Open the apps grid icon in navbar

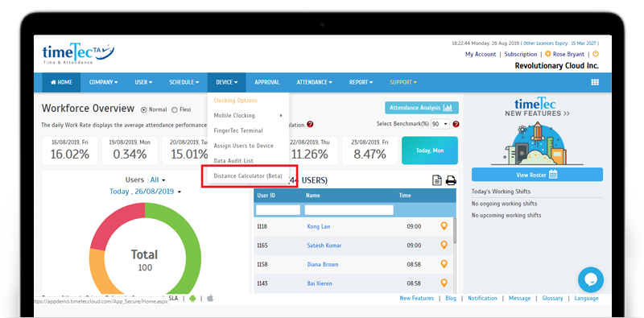(x=595, y=82)
